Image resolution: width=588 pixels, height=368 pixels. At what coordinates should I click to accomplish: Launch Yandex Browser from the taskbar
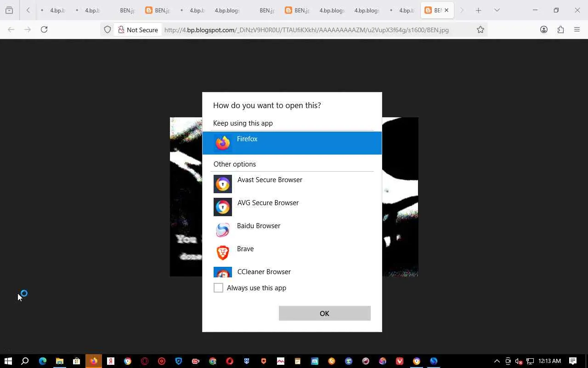click(111, 361)
